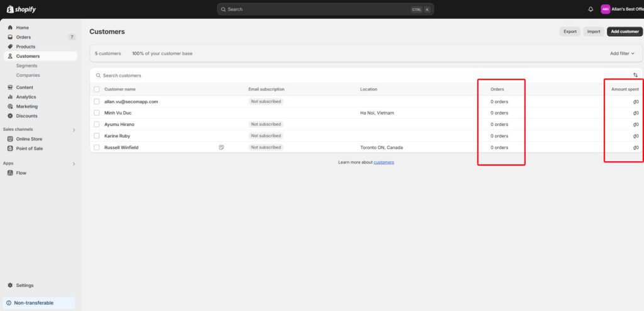Expand the Sales channels section

pyautogui.click(x=74, y=130)
